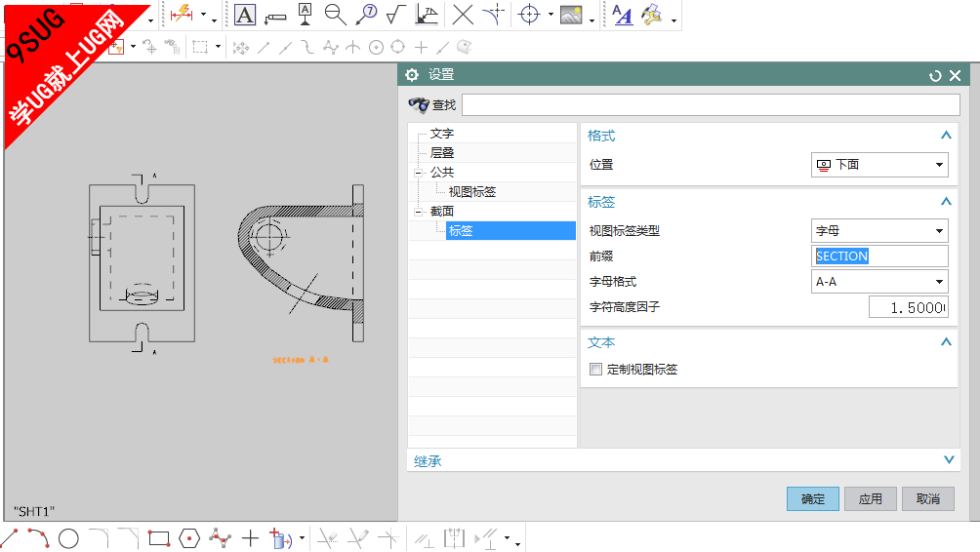Reset the settings dialog with refresh icon

(x=935, y=75)
